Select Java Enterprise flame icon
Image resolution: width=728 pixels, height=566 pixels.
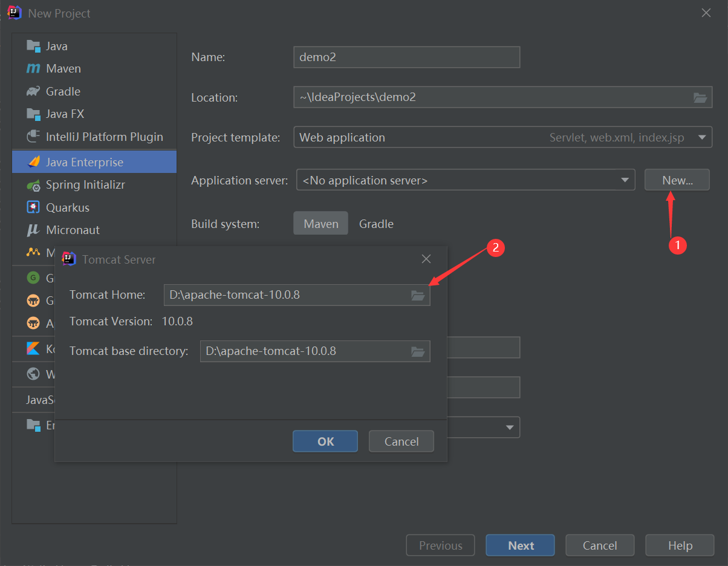[33, 162]
